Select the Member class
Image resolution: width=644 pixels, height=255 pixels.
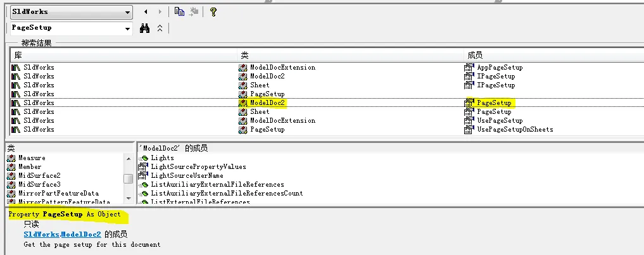tap(30, 166)
